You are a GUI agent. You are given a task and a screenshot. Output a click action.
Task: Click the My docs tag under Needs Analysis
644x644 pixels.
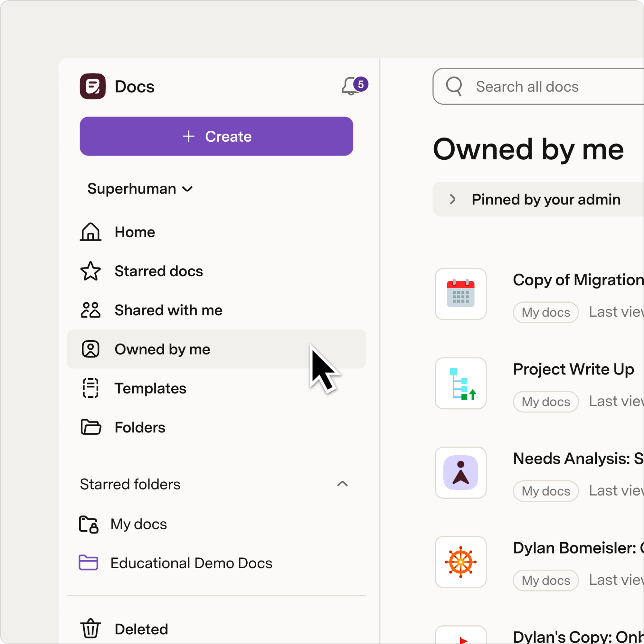[x=546, y=491]
